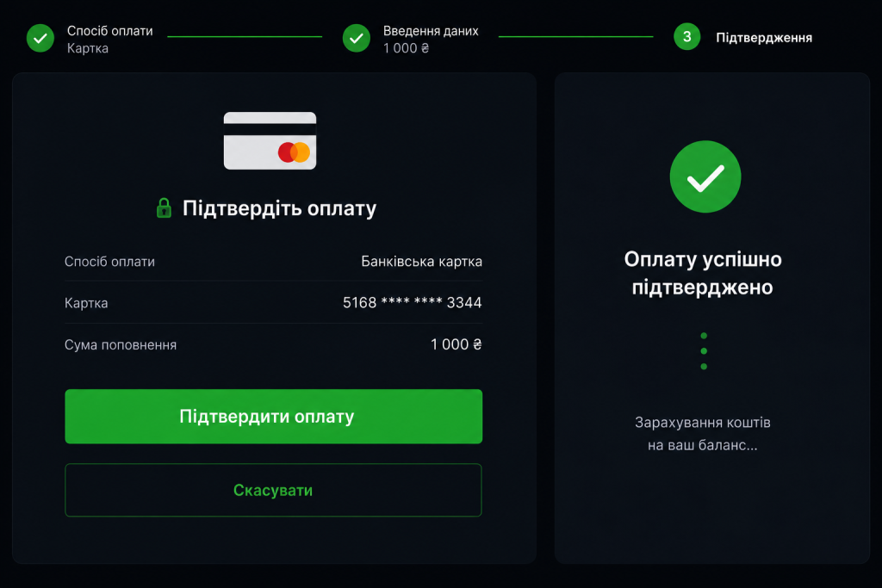
Task: Click the green checkmark for Введення даних step
Action: [357, 38]
